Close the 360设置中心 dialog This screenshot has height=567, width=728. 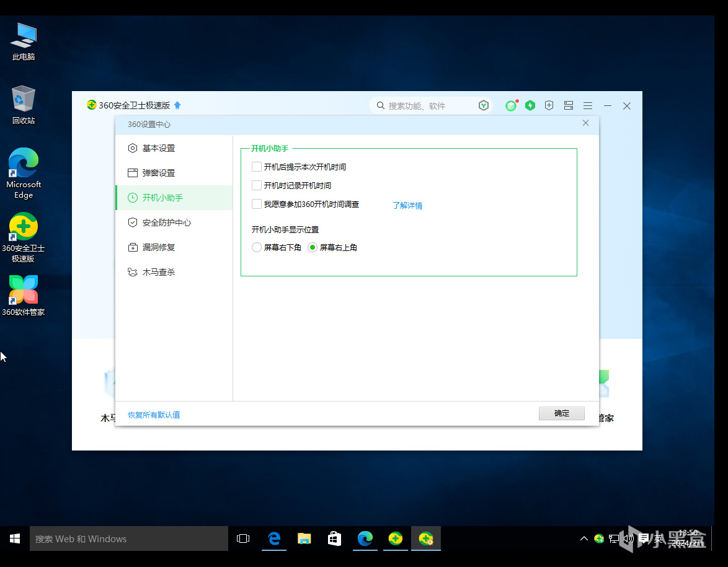pyautogui.click(x=585, y=123)
